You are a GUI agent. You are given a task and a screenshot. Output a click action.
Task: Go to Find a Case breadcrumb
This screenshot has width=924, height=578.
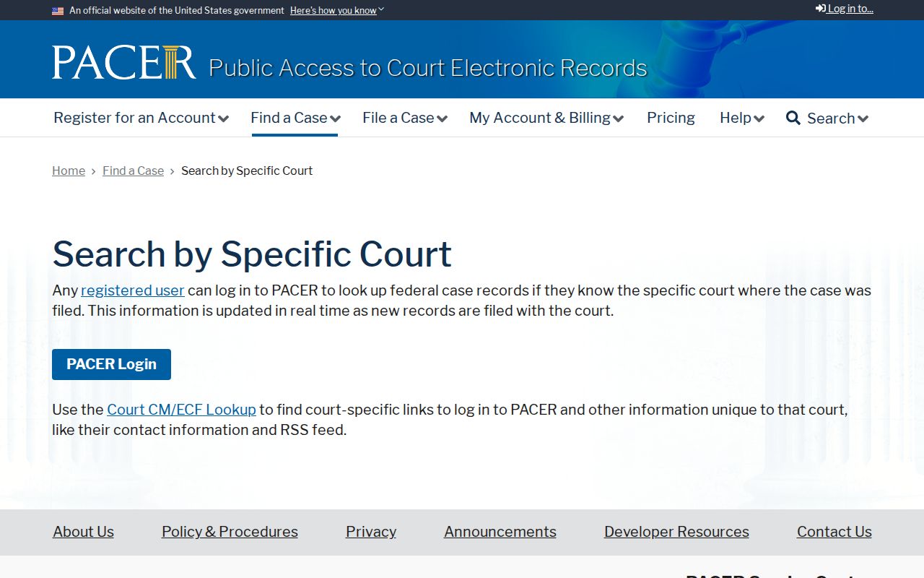[x=133, y=171]
